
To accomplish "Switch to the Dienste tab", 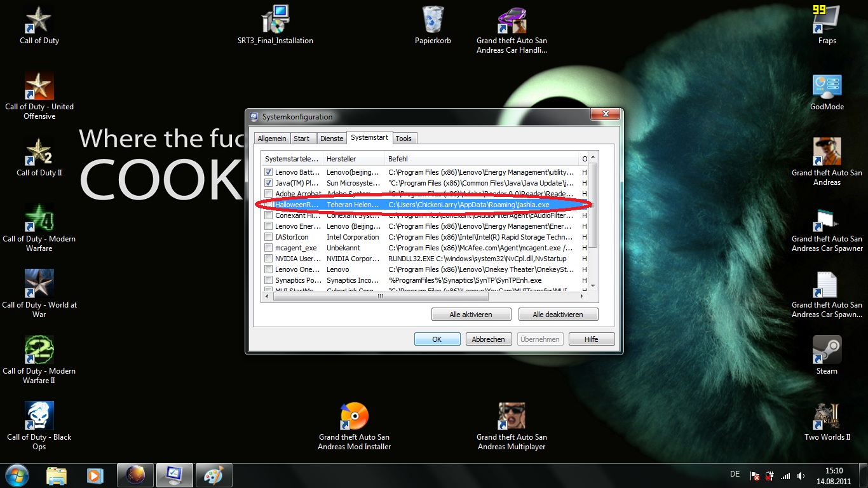I will coord(332,139).
